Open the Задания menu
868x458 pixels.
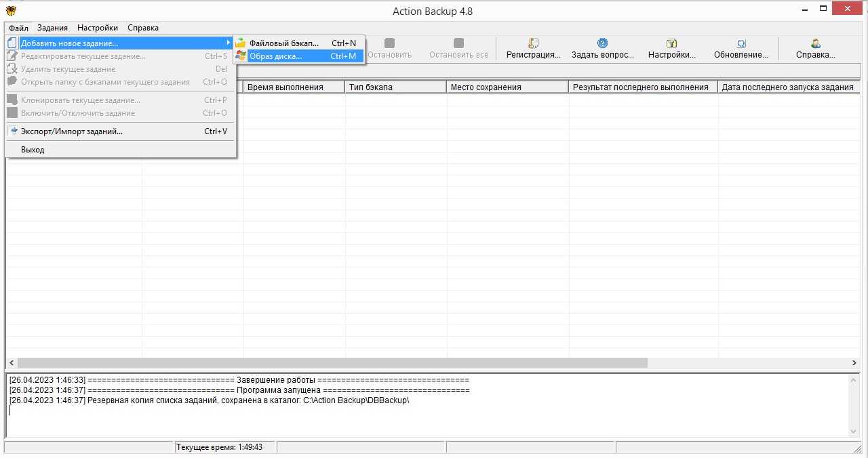click(52, 28)
